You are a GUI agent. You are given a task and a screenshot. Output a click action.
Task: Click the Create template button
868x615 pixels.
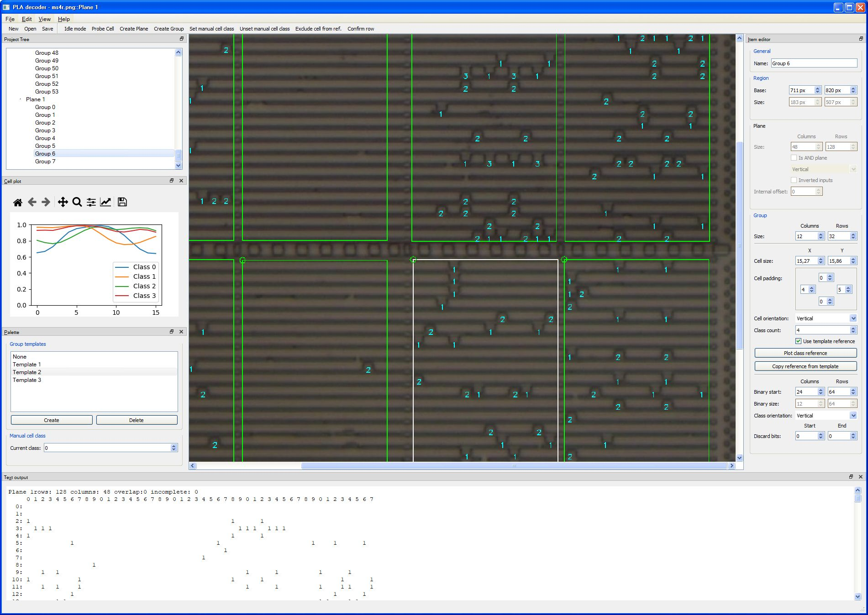[x=52, y=420]
